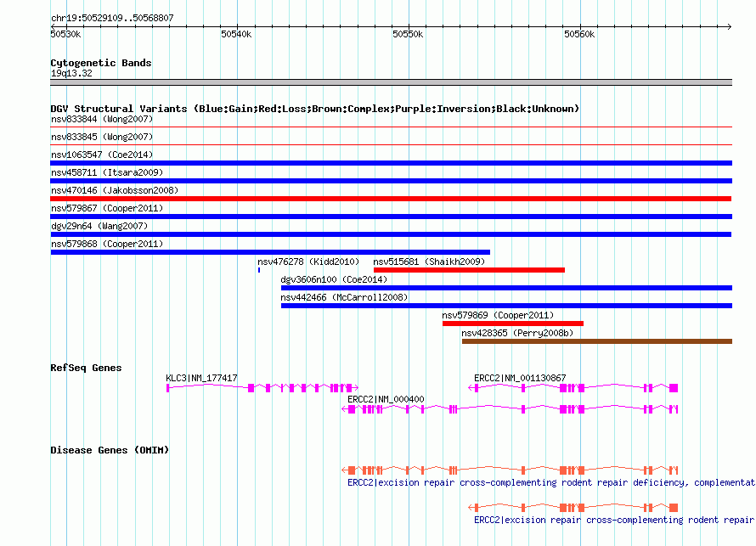Click the nsv1063547 (Coe2014) label
This screenshot has height=546, width=756.
tap(102, 155)
